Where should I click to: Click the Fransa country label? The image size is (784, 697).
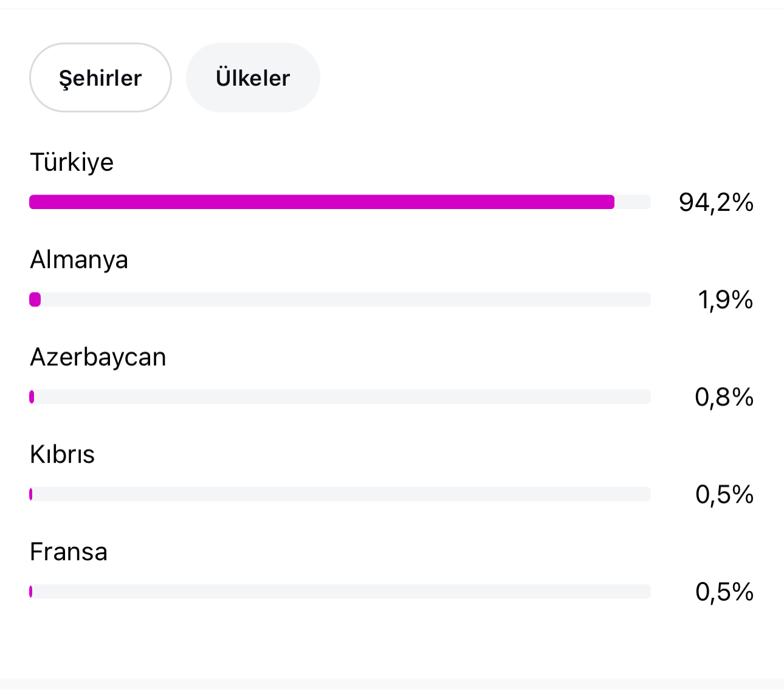(x=69, y=552)
